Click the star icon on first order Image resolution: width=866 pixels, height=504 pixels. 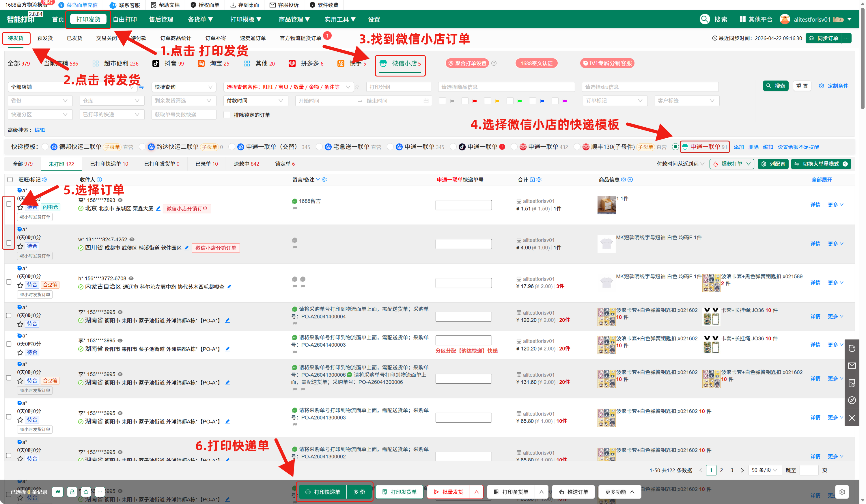pyautogui.click(x=20, y=208)
